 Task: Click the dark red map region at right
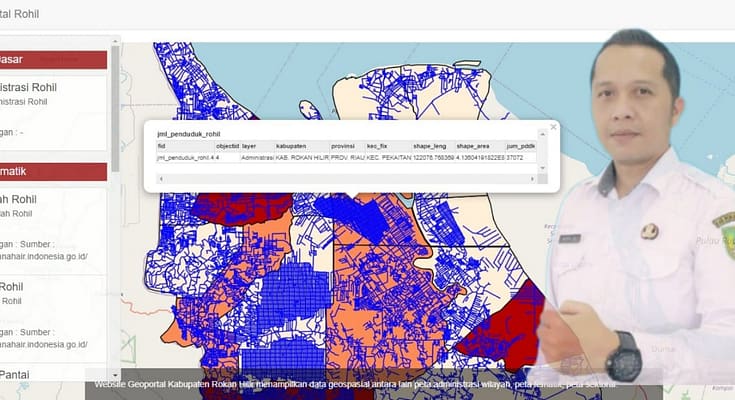505,330
